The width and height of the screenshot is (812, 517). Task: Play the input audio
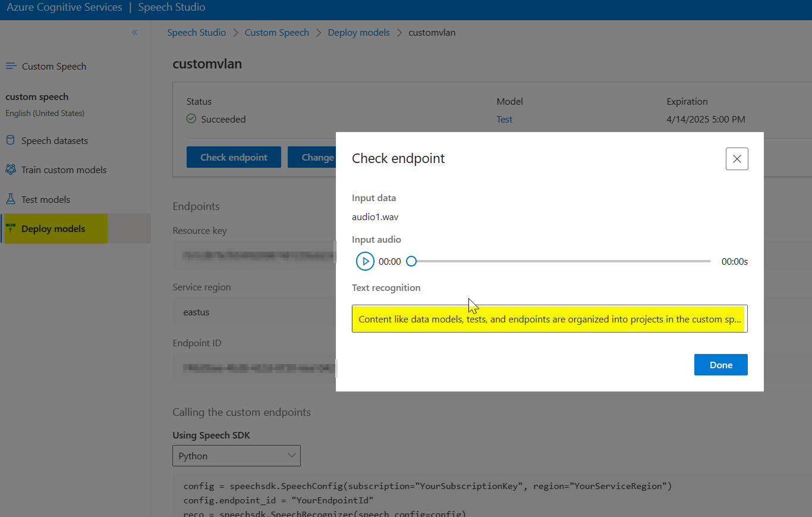365,261
